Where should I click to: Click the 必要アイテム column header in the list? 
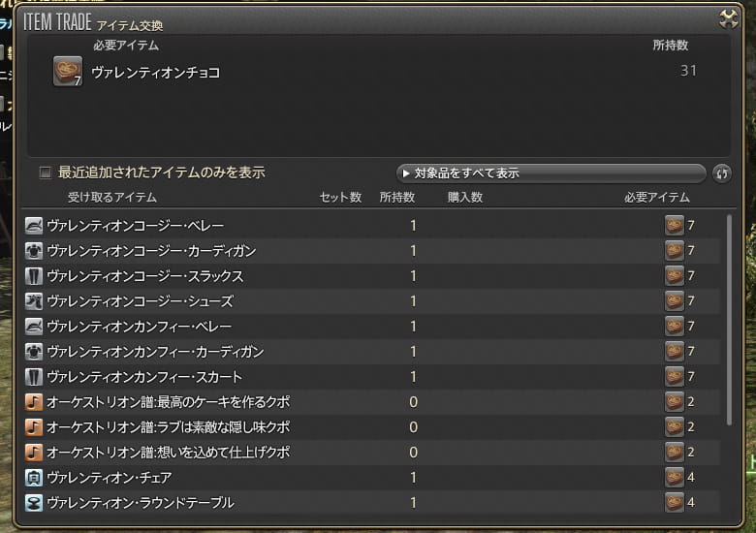coord(656,198)
